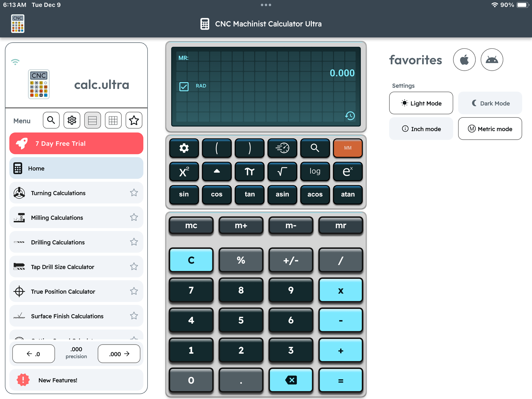This screenshot has height=399, width=532.
Task: Open Turning Calculations
Action: click(76, 193)
